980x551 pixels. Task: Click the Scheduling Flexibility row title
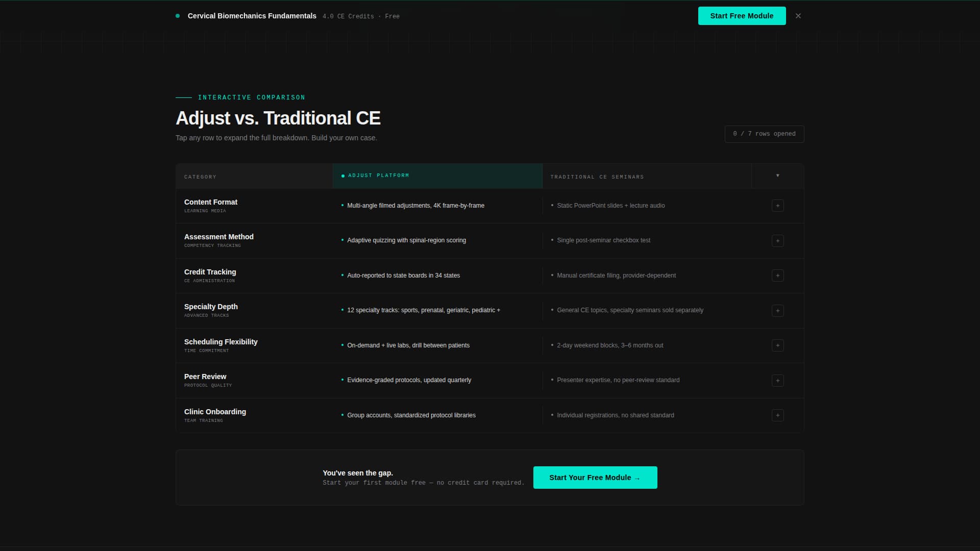[221, 342]
